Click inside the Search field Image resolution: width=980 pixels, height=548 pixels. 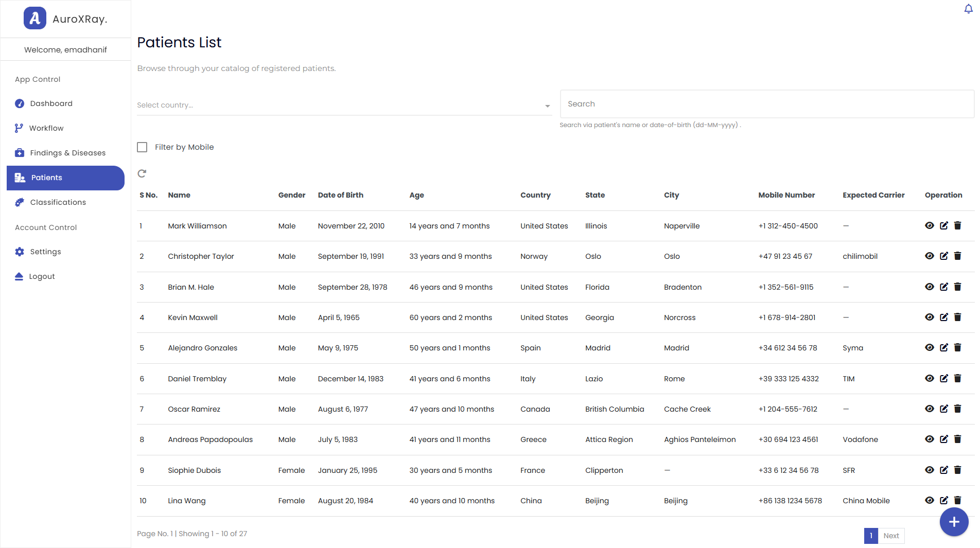coord(721,104)
